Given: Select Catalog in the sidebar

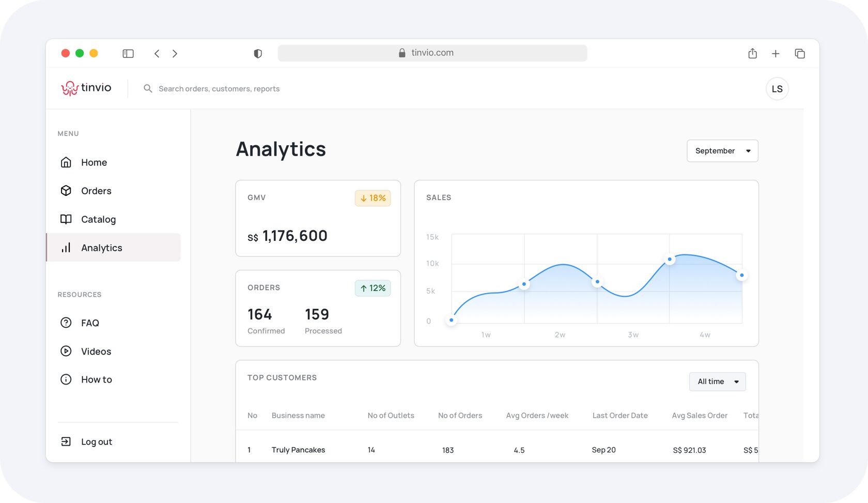Looking at the screenshot, I should 98,219.
